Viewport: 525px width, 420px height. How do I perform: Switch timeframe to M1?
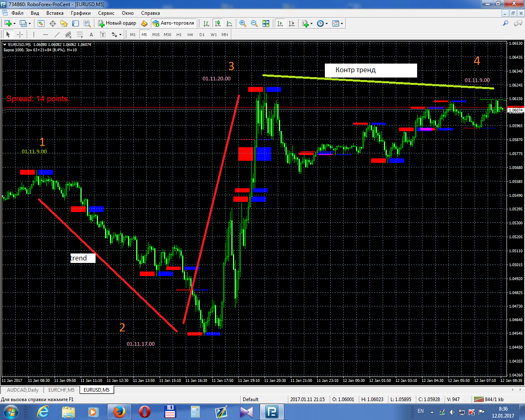133,35
